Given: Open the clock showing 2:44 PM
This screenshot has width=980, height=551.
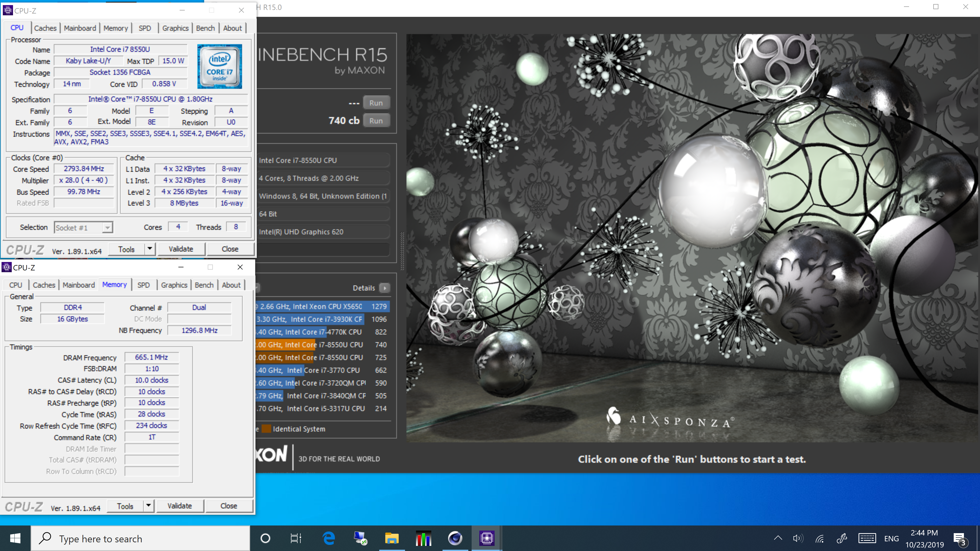Looking at the screenshot, I should [924, 539].
